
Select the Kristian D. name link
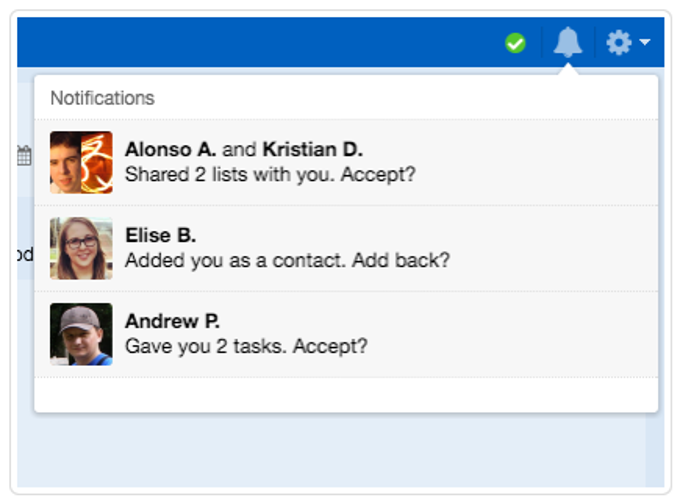313,150
